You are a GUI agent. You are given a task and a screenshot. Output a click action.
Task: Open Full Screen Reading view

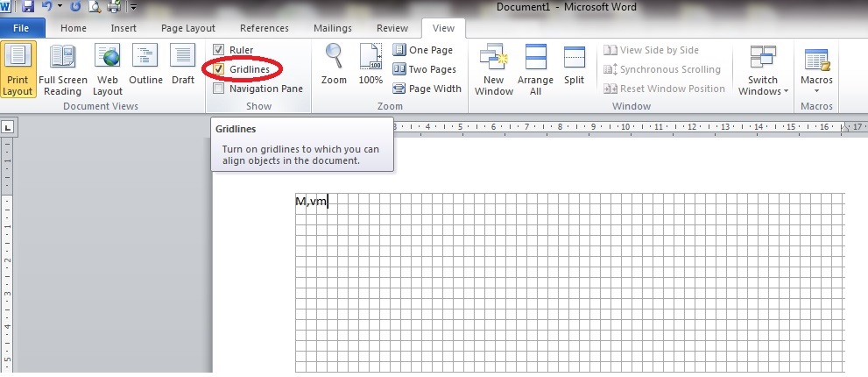point(61,68)
